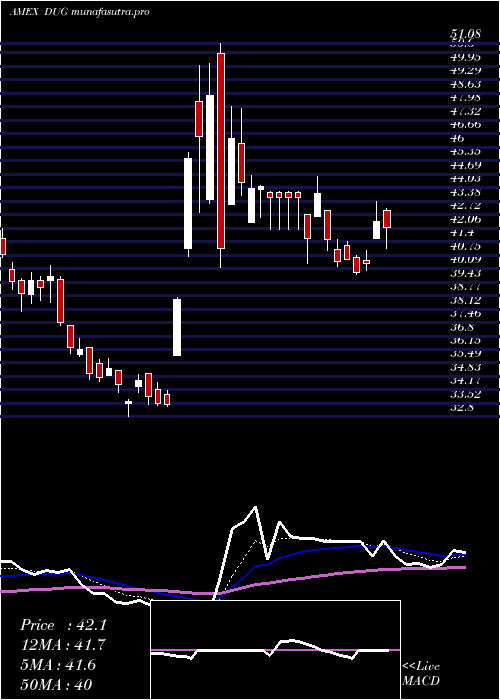Click the 40.09 price axis label
This screenshot has width=500, height=700.
(467, 259)
